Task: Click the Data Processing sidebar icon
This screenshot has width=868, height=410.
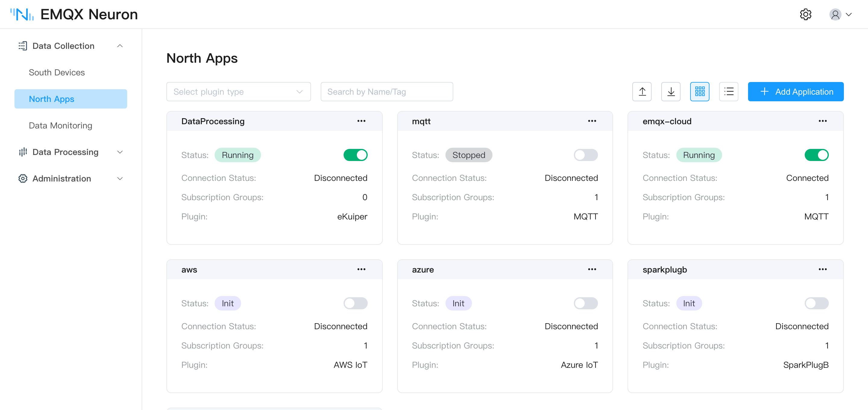Action: point(23,152)
